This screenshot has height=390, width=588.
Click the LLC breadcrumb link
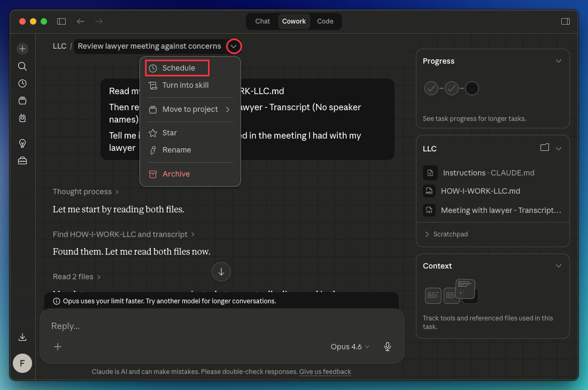[59, 46]
